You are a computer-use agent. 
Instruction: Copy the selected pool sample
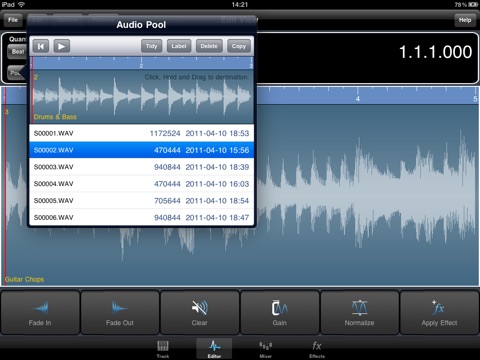[239, 46]
